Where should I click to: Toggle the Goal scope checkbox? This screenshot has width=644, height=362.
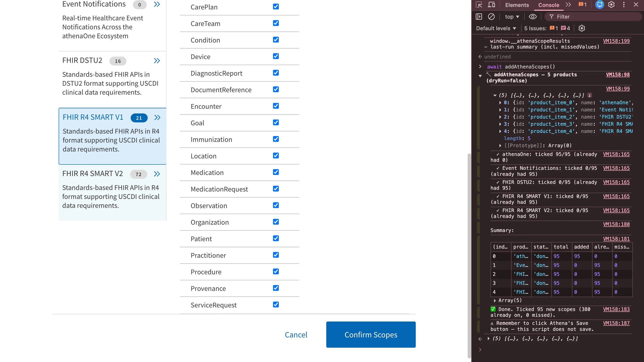click(x=276, y=123)
